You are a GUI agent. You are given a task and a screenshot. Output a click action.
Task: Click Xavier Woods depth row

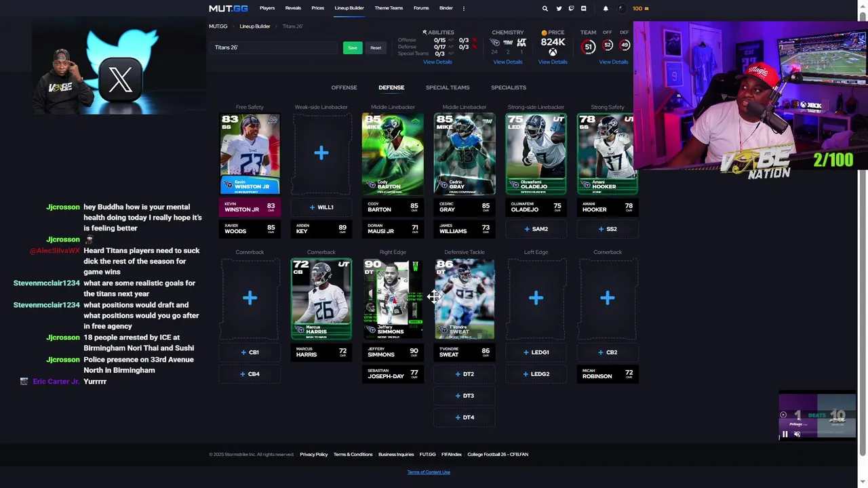pos(250,229)
